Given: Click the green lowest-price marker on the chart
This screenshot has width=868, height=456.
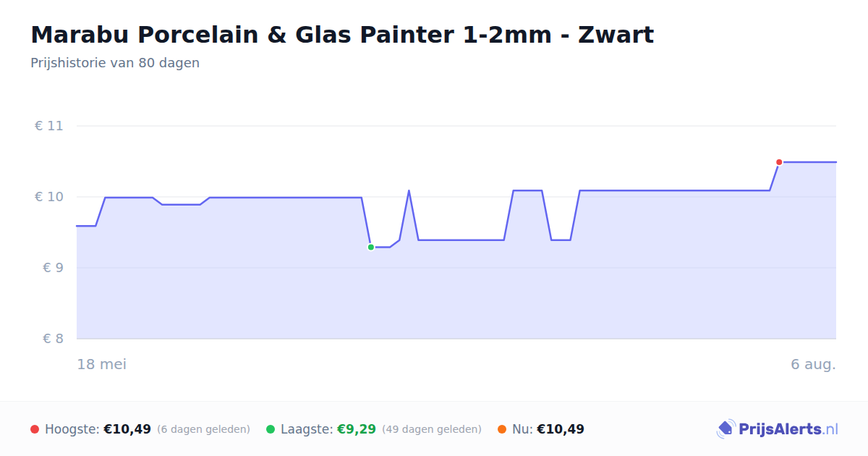Looking at the screenshot, I should pyautogui.click(x=371, y=248).
